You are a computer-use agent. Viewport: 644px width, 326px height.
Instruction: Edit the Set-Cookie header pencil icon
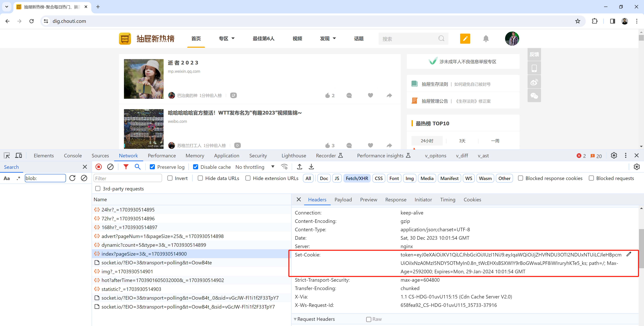tap(629, 254)
